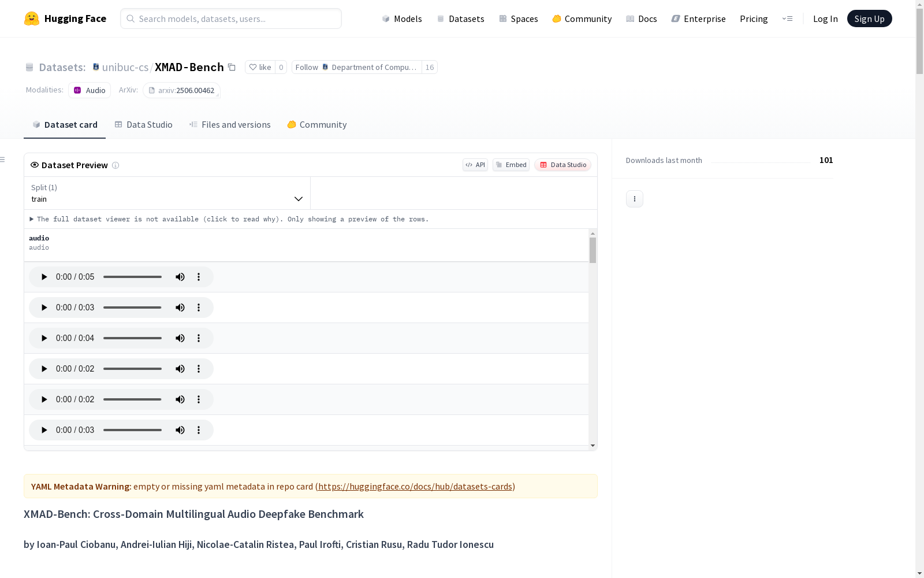Click the Hugging Face logo
Screen dimensions: 924x578
65,18
